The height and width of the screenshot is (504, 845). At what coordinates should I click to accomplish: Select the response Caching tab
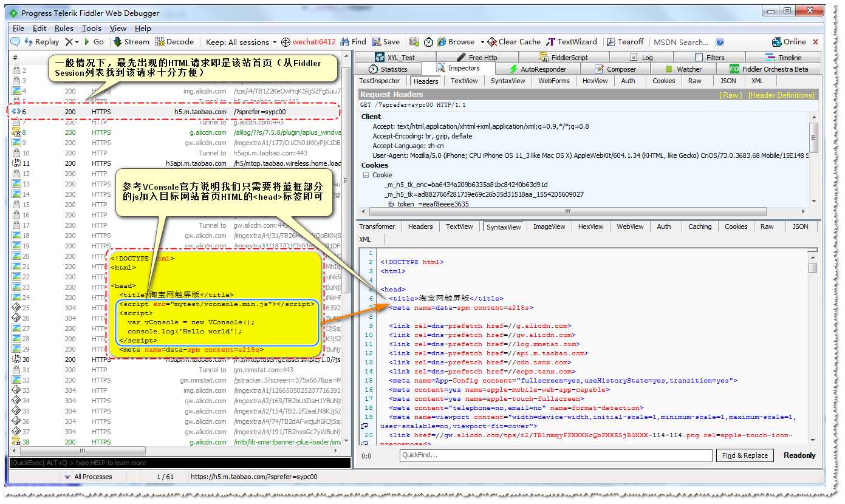coord(700,226)
